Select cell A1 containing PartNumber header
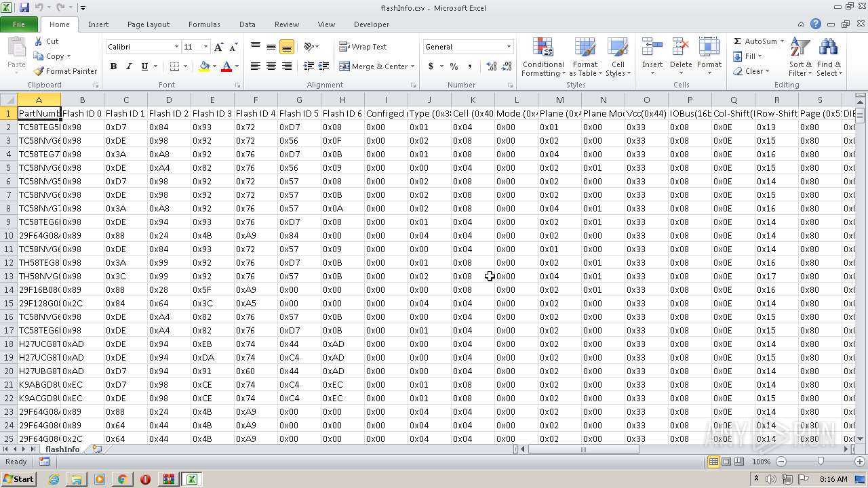868x488 pixels. pyautogui.click(x=39, y=114)
